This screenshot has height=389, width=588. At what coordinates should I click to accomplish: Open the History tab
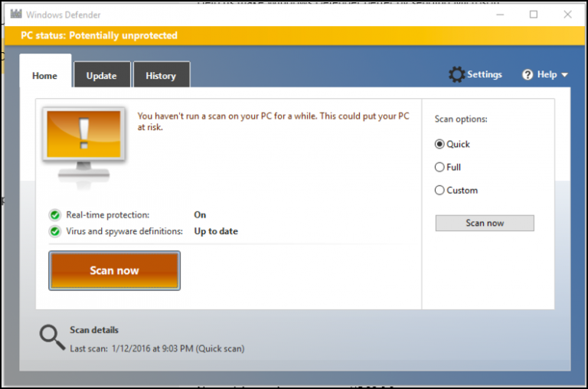tap(161, 75)
